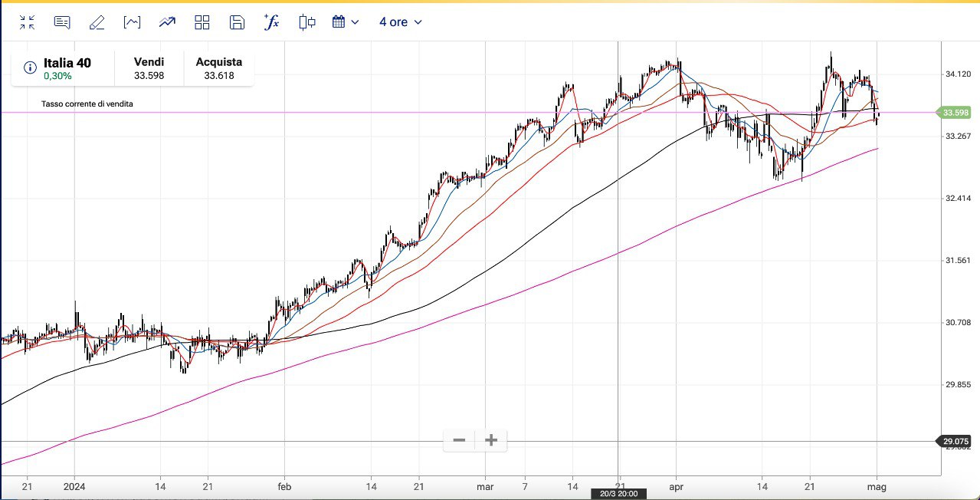980x500 pixels.
Task: Add an indicator with the fx icon
Action: (x=271, y=22)
